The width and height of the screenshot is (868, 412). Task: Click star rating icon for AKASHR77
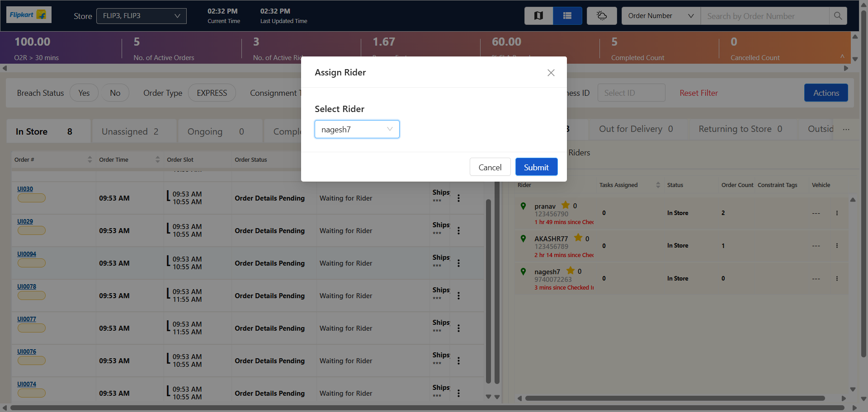578,238
